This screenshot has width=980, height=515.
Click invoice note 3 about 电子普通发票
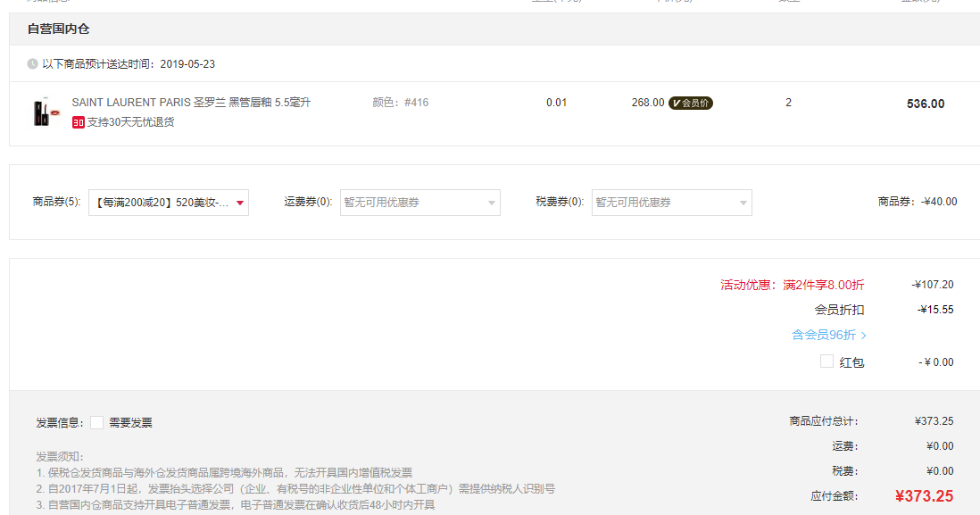click(236, 504)
